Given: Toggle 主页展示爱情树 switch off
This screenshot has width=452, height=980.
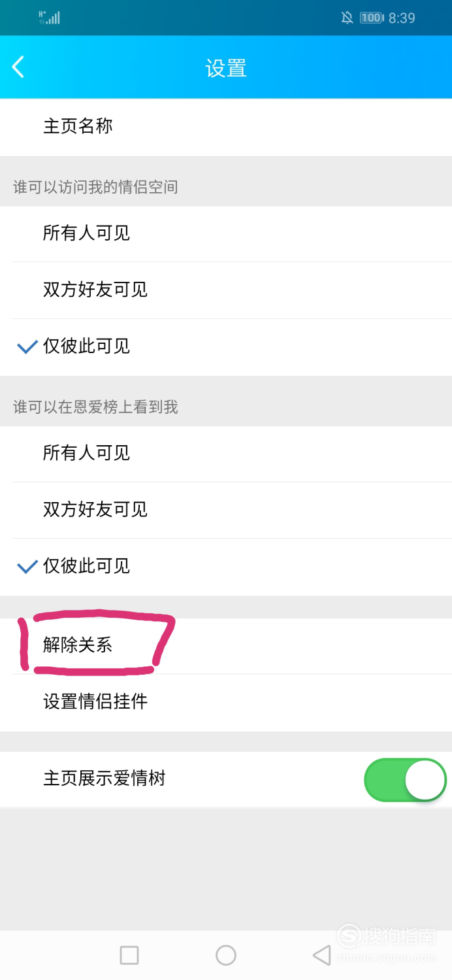Looking at the screenshot, I should coord(405,779).
